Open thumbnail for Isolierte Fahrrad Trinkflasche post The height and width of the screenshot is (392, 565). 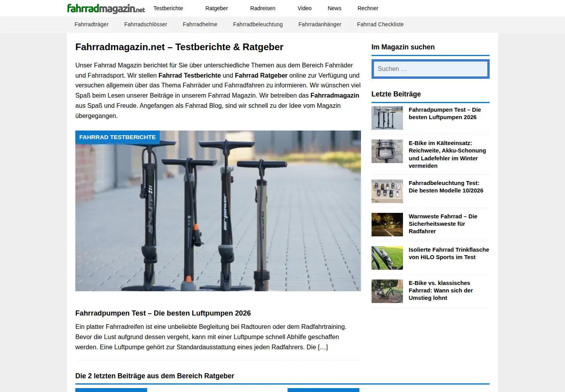387,258
